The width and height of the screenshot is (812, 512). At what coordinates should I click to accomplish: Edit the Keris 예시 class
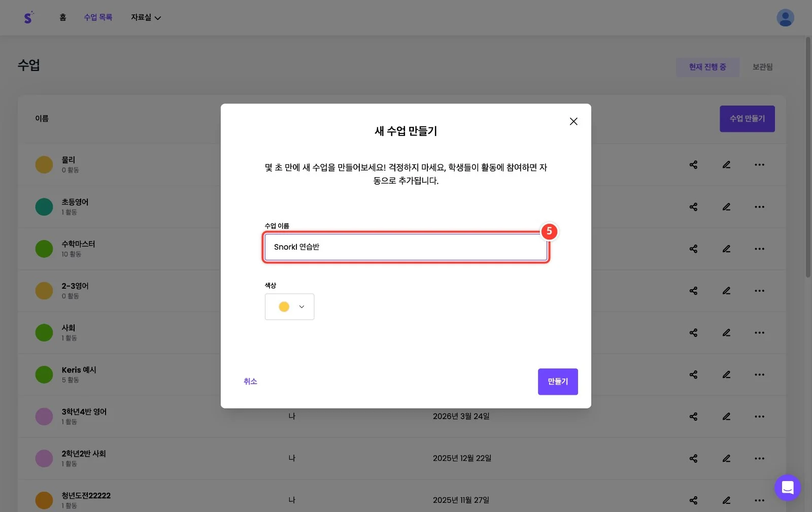tap(726, 374)
